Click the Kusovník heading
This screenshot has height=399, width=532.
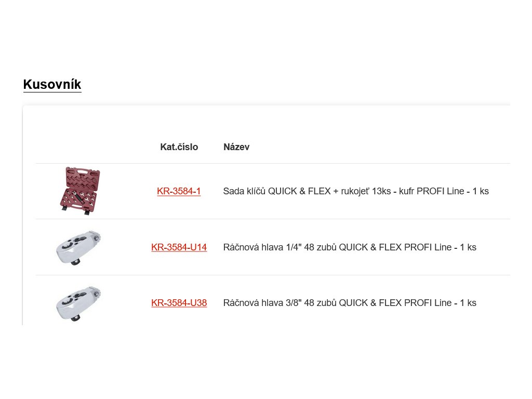[x=52, y=85]
